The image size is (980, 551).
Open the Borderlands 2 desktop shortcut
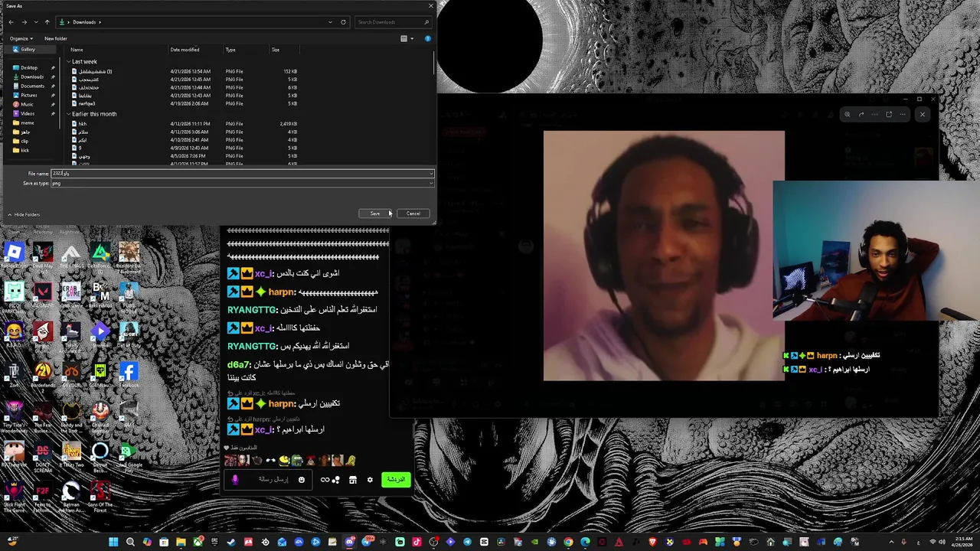(43, 374)
